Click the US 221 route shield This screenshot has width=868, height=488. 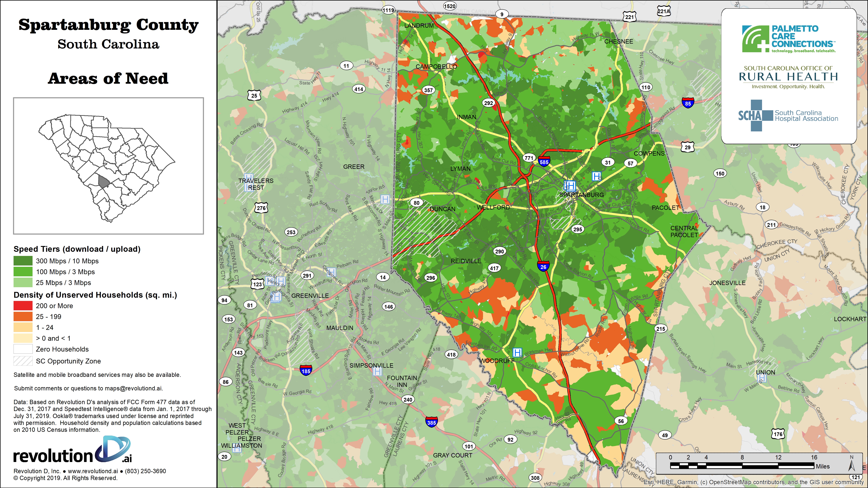629,17
